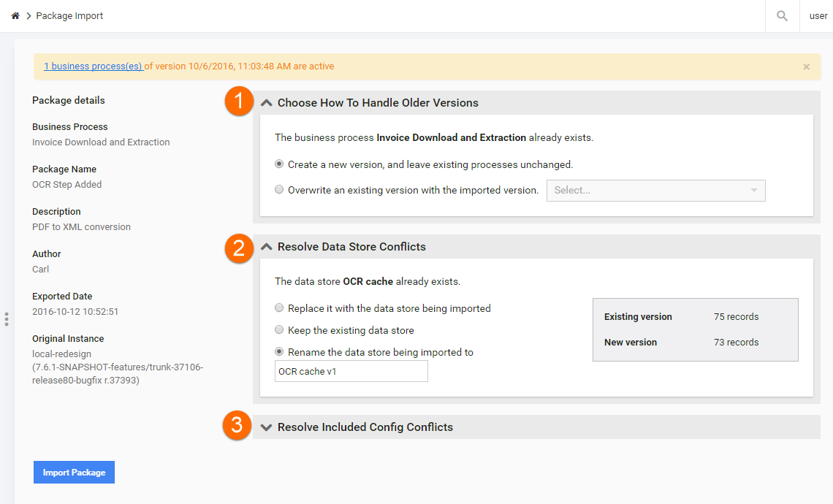Viewport: 833px width, 504px height.
Task: Open the user menu in top bar
Action: pyautogui.click(x=818, y=16)
